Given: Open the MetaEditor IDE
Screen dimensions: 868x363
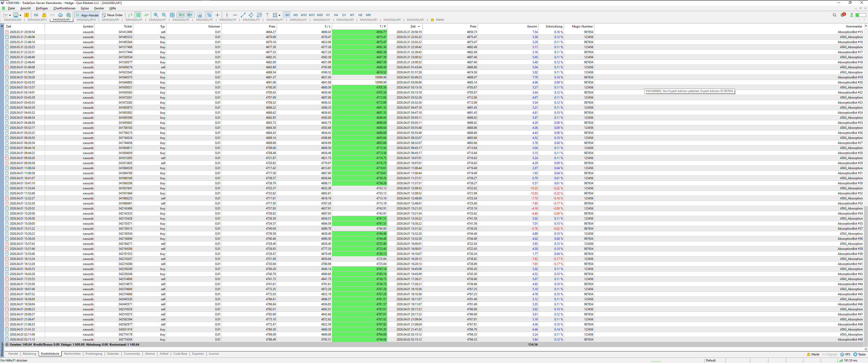Looking at the screenshot, I should click(36, 15).
